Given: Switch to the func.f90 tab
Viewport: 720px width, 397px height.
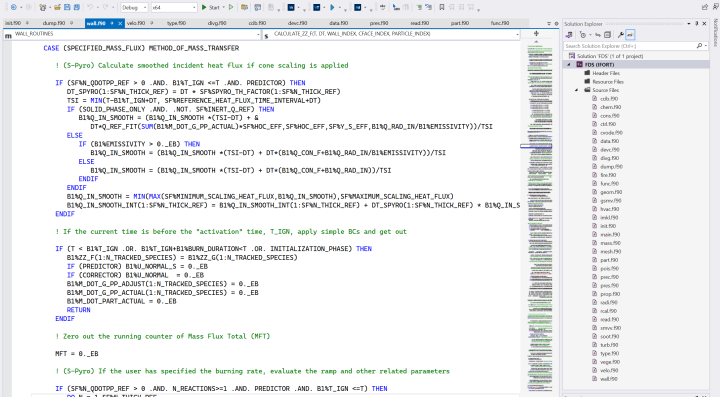Looking at the screenshot, I should (x=500, y=23).
